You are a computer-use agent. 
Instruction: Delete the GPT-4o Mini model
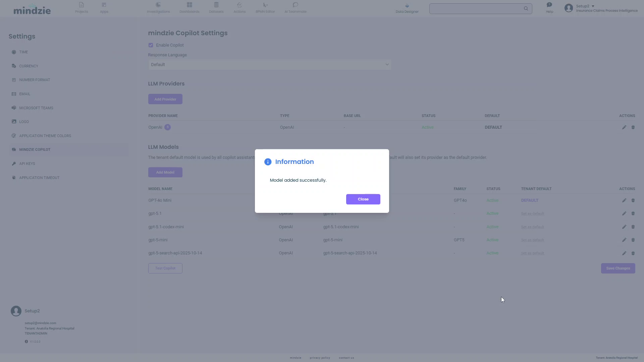633,200
